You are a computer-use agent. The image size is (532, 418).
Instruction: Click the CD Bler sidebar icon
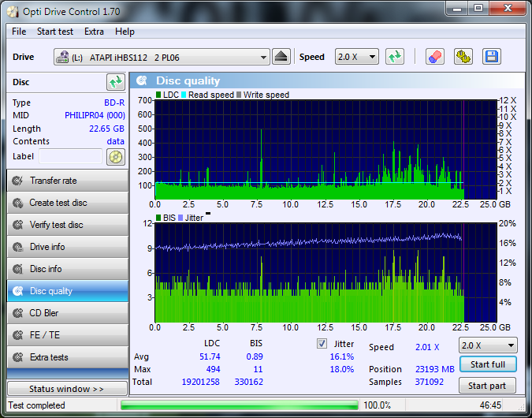(x=17, y=313)
